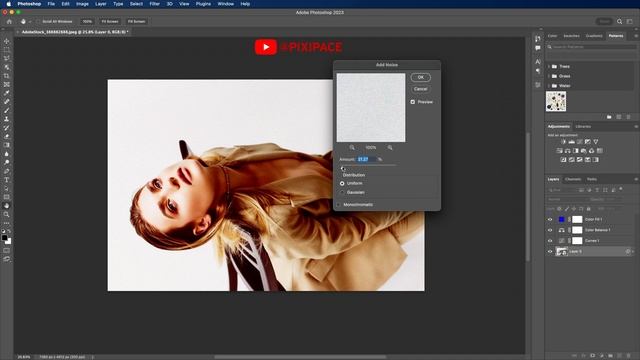Select the Rectangle shape tool
640x360 pixels.
[7, 197]
